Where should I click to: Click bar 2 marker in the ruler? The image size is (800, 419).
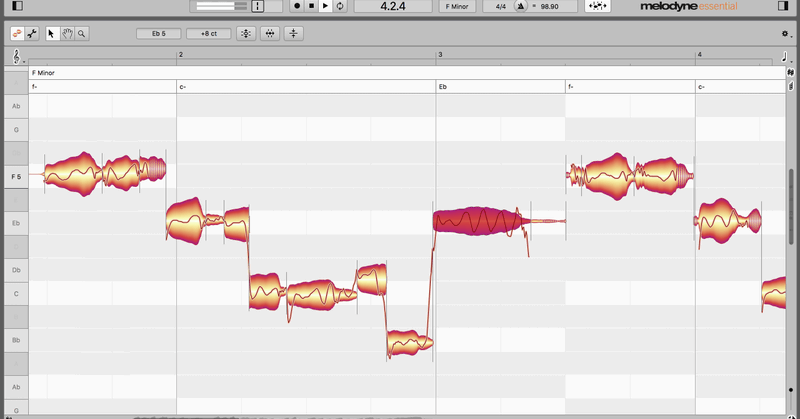click(181, 54)
